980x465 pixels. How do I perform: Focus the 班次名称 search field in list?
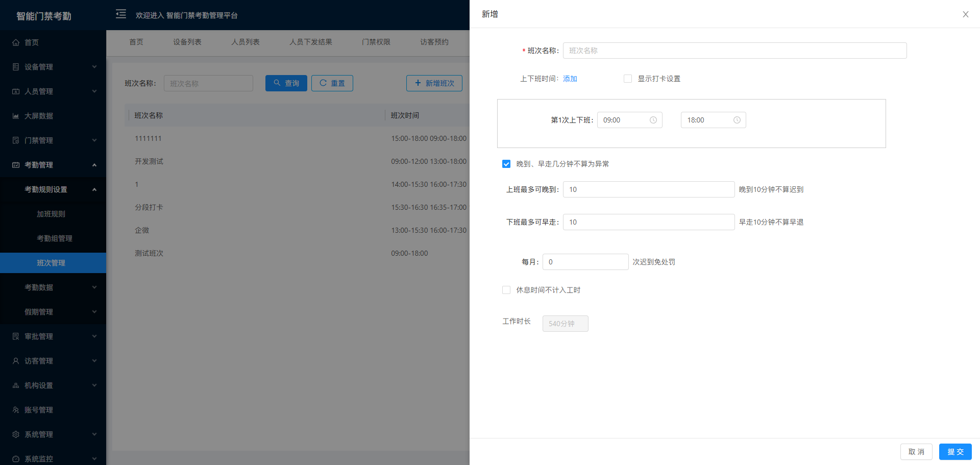pos(208,83)
